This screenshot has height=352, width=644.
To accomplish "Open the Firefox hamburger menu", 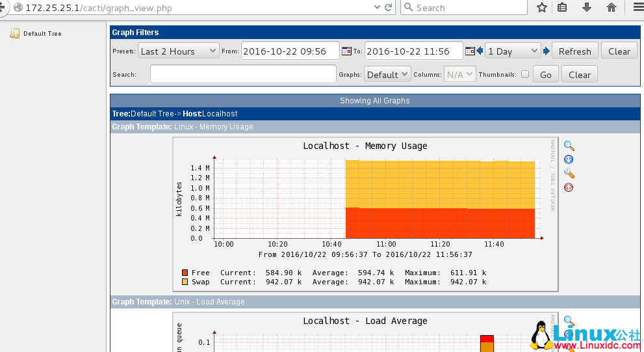I will [x=636, y=7].
